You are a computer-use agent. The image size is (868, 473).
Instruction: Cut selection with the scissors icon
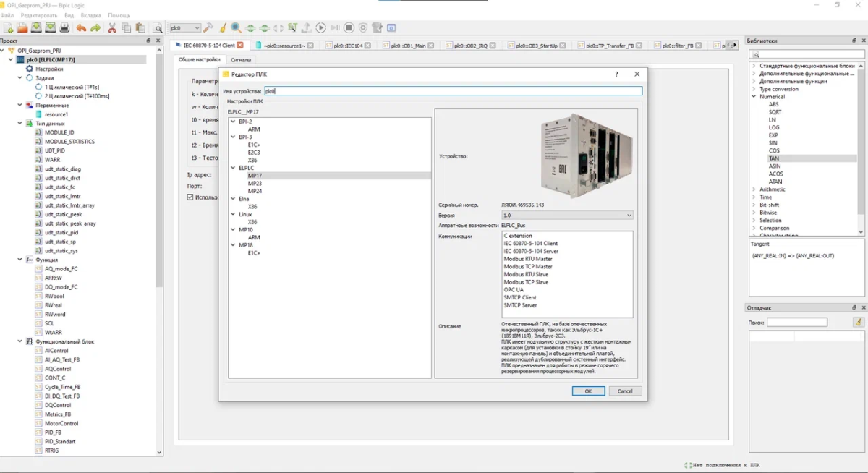pos(112,28)
